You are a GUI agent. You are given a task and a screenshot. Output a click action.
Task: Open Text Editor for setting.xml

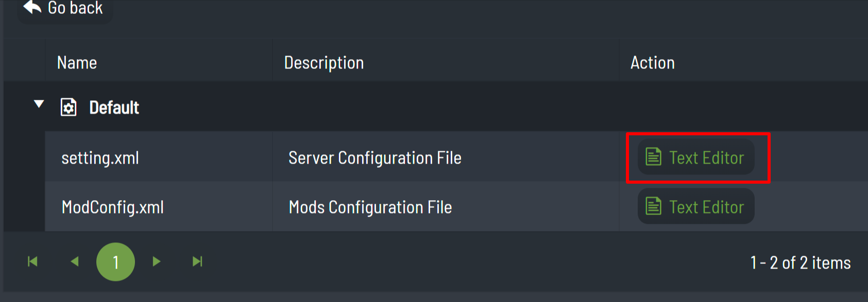click(x=696, y=157)
